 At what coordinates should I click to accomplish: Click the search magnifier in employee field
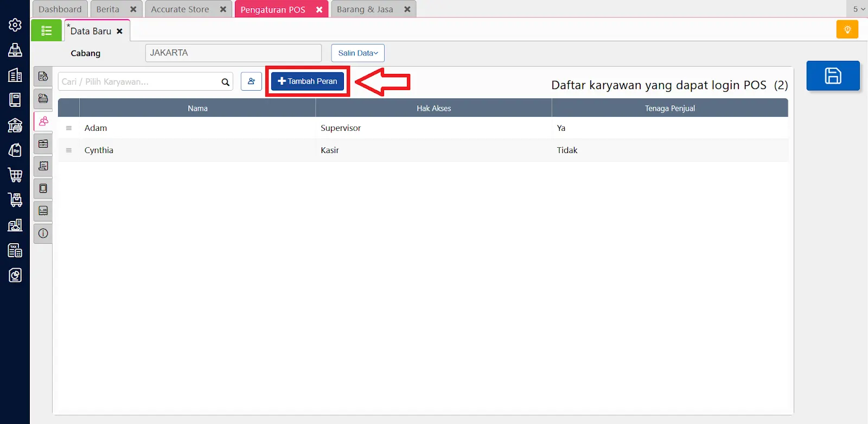[225, 82]
